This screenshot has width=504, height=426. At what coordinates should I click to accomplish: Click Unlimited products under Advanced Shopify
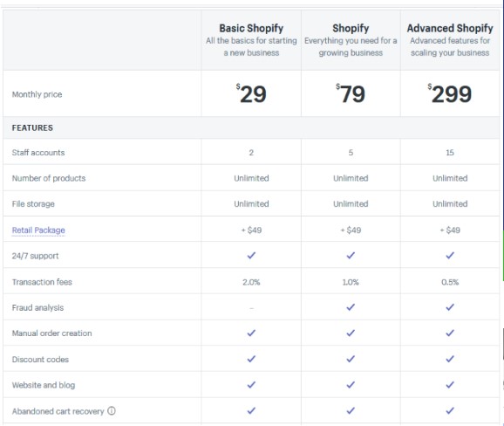point(450,178)
